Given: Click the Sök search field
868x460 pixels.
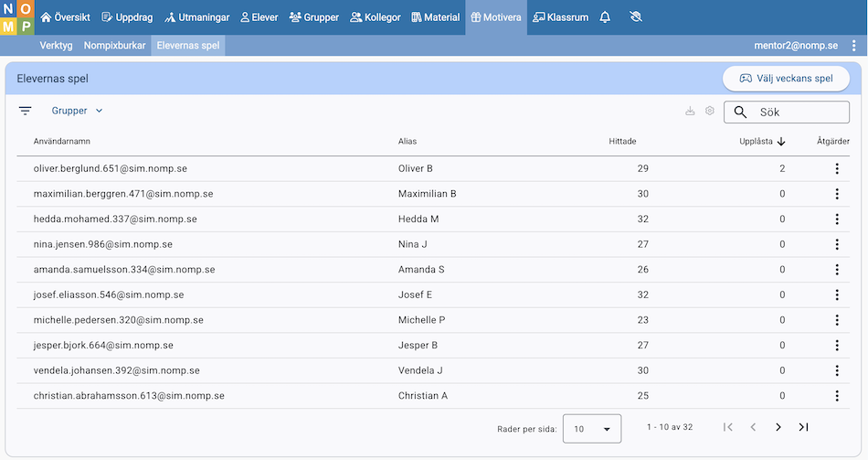Looking at the screenshot, I should (x=795, y=112).
